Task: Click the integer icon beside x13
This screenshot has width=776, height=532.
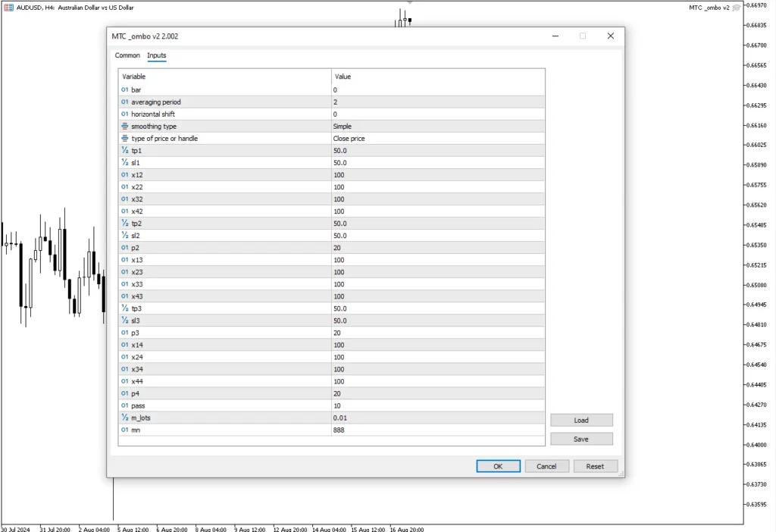Action: coord(125,260)
